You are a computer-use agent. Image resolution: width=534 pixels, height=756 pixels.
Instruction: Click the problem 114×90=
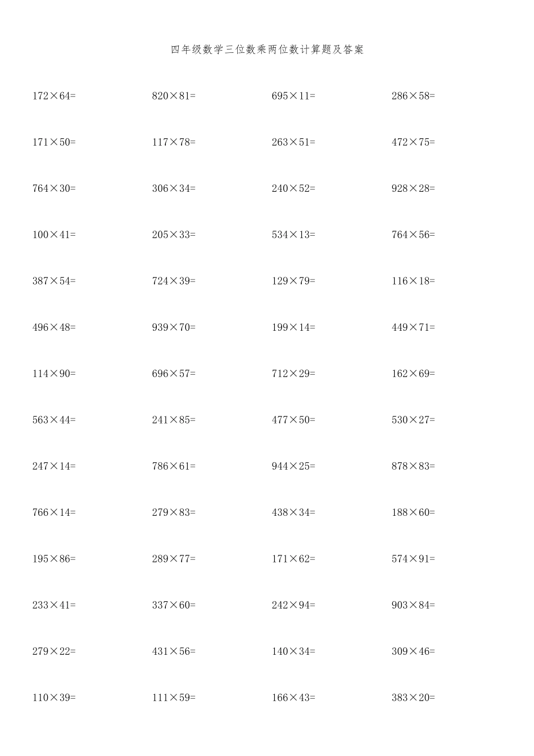(x=54, y=373)
